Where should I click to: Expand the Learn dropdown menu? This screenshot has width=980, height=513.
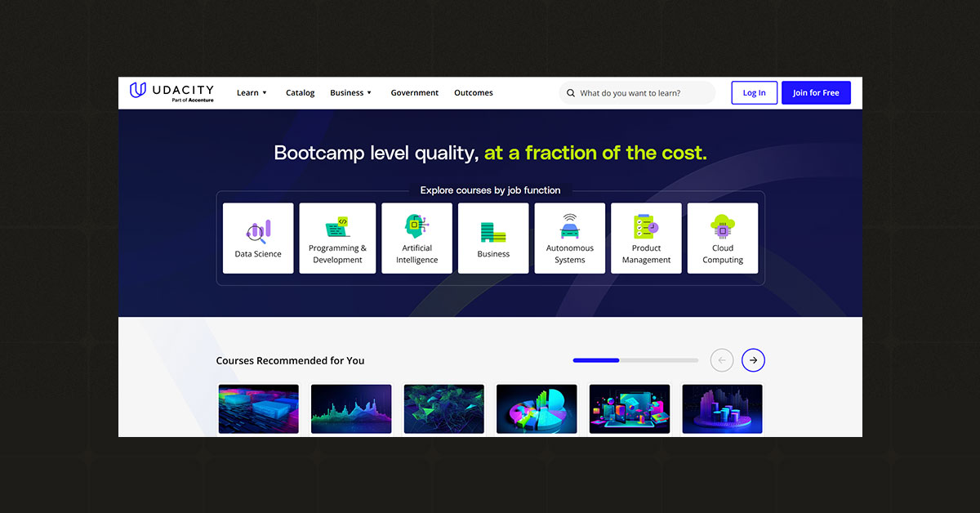click(252, 93)
